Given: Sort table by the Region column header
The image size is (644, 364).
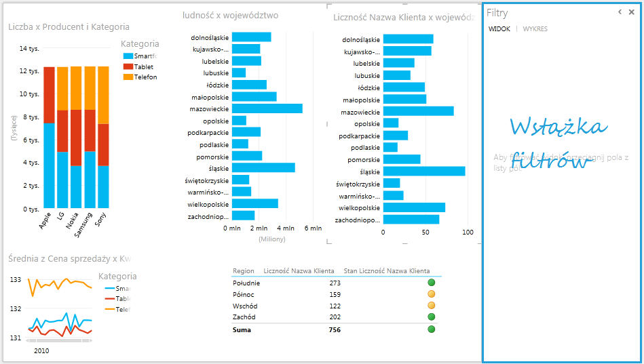Looking at the screenshot, I should pos(243,271).
